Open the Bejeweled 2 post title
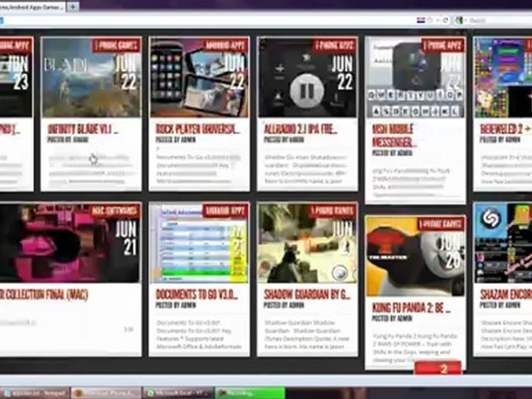The width and height of the screenshot is (532, 399). click(505, 129)
